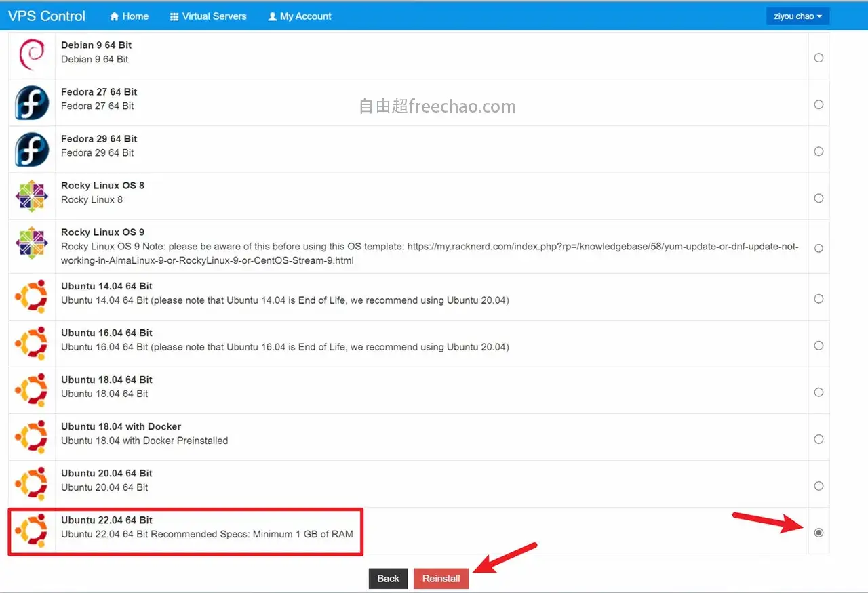Click the Debian 9 64 Bit title
868x593 pixels.
pyautogui.click(x=96, y=45)
